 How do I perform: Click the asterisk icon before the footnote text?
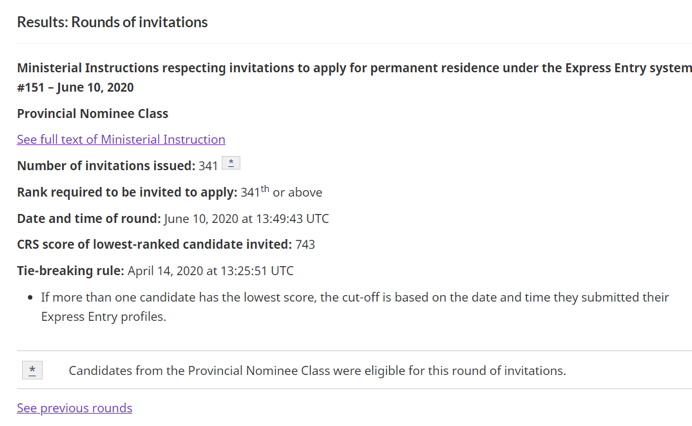(33, 371)
